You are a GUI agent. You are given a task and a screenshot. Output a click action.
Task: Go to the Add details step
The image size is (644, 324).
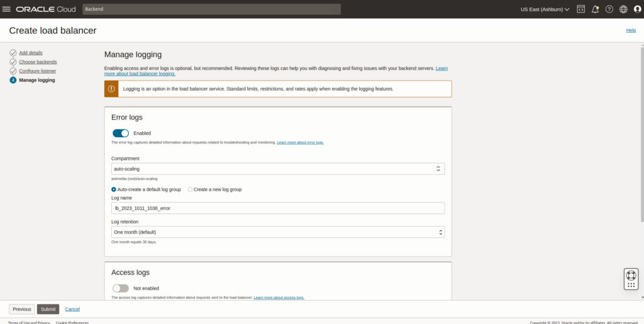point(31,53)
